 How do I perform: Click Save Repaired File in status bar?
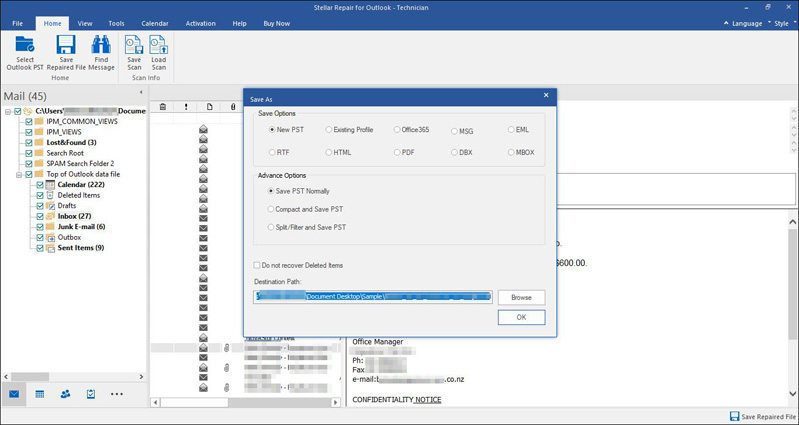tap(762, 416)
